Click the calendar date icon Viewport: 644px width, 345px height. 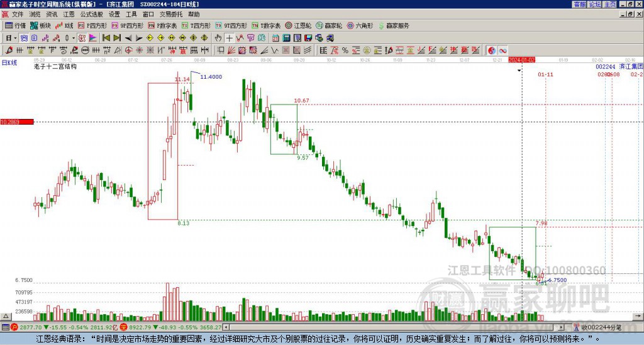(x=275, y=38)
